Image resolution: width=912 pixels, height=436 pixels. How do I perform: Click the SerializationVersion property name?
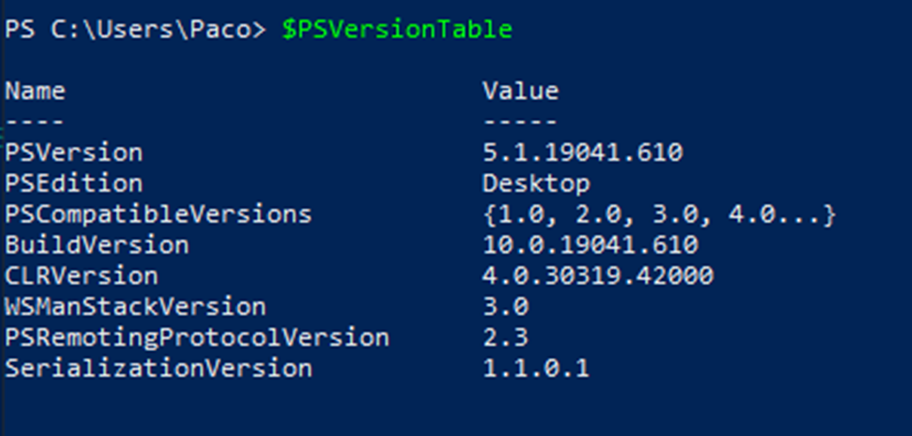click(x=158, y=368)
